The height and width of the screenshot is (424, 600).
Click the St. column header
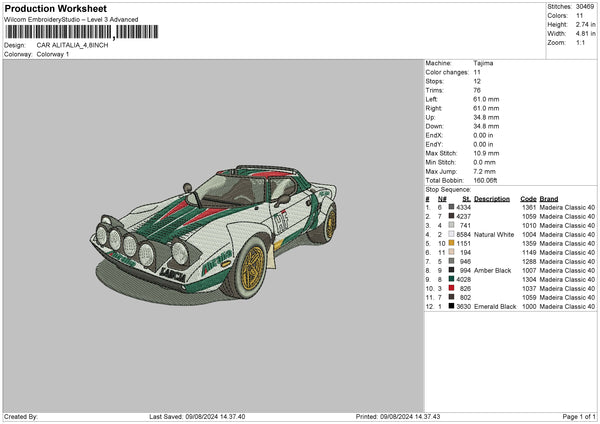[466, 199]
